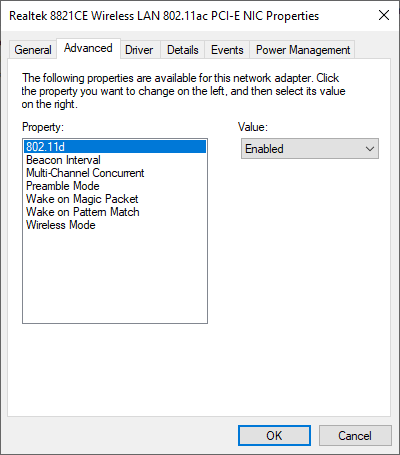Go to the Details tab

point(183,50)
